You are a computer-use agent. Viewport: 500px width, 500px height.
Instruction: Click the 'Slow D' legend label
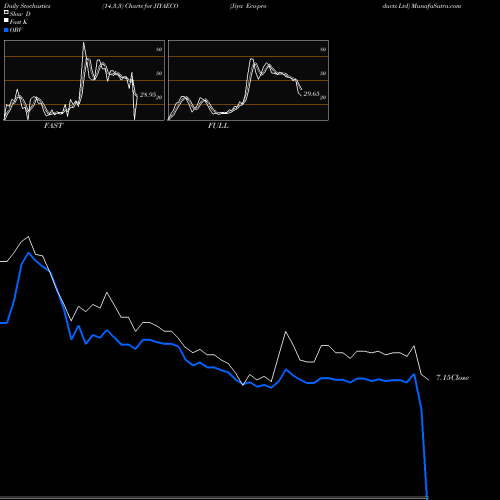pyautogui.click(x=20, y=14)
